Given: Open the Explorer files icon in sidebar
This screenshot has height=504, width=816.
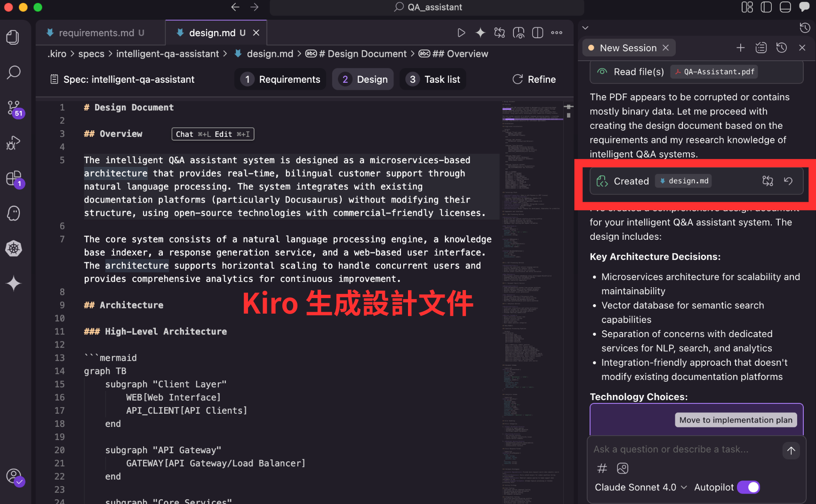Looking at the screenshot, I should click(13, 37).
